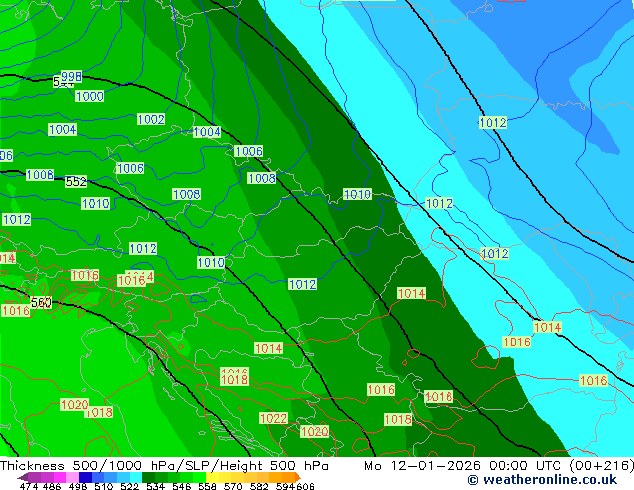Click the blue 1002 isobar label
This screenshot has width=634, height=490.
tap(151, 119)
